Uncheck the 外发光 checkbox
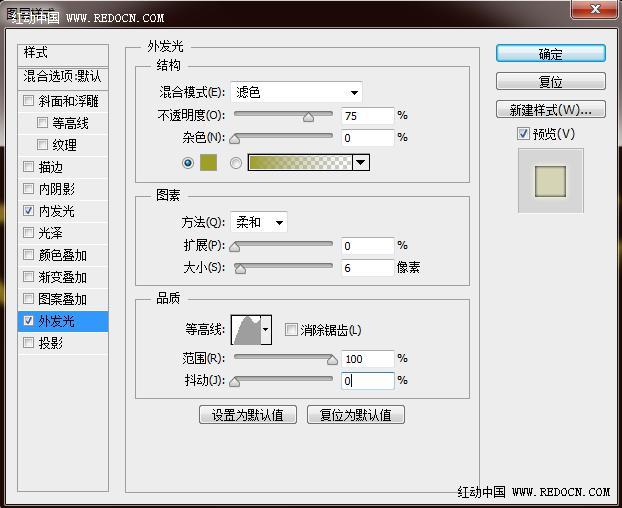This screenshot has width=622, height=508. [28, 320]
